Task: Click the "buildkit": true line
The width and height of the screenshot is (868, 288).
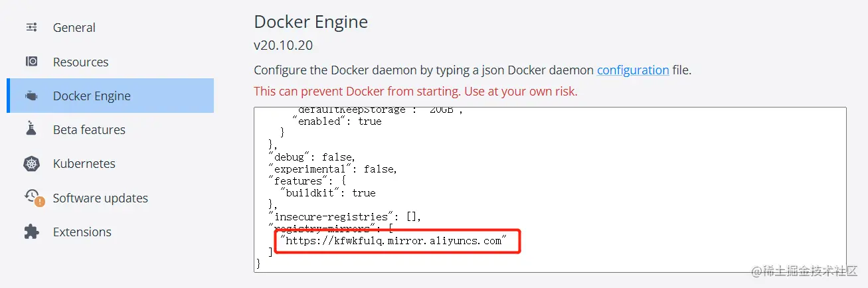Action: [328, 193]
